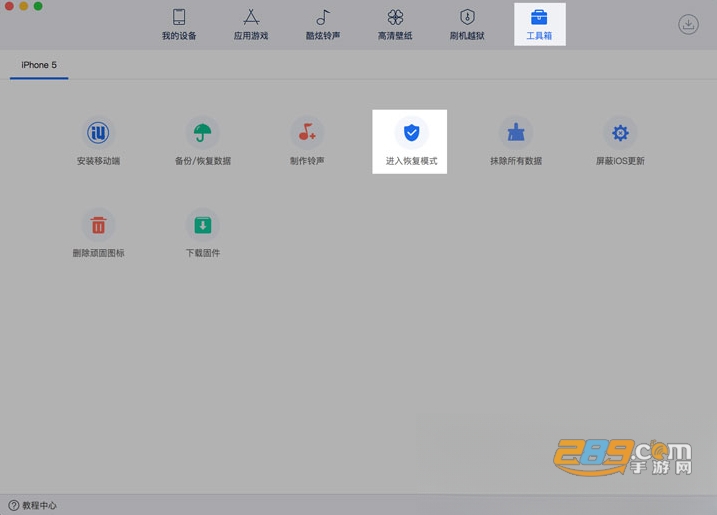Open the 刷机越狱 flash and jailbreak section
Viewport: 717px width, 515px height.
point(467,24)
